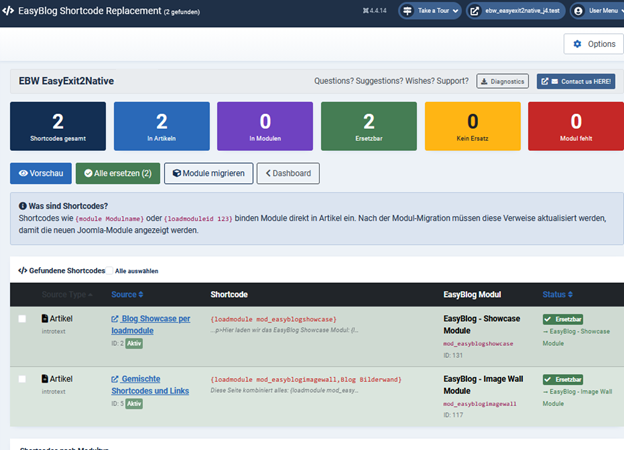
Task: Click shortcode {loadmodule mod_easyblogshowcase}
Action: coord(273,319)
